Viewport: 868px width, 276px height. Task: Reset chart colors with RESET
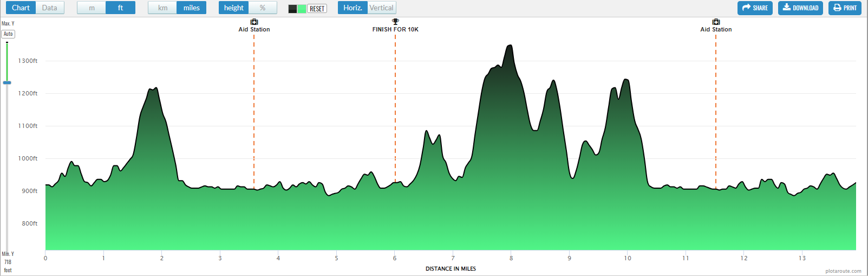point(317,9)
